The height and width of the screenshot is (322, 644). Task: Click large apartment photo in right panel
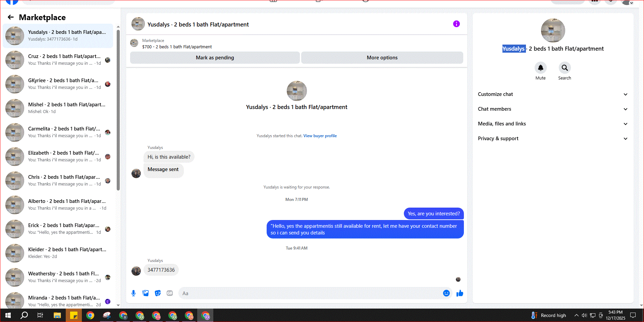pos(553,31)
